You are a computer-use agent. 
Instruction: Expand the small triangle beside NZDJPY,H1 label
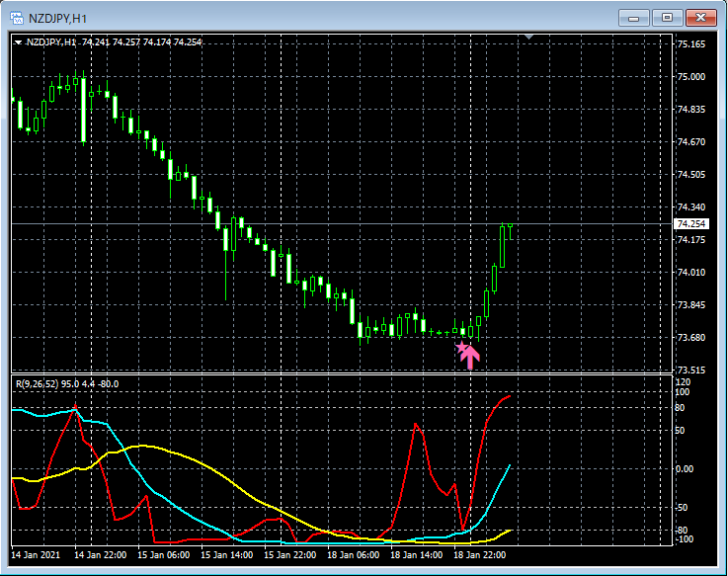[18, 41]
